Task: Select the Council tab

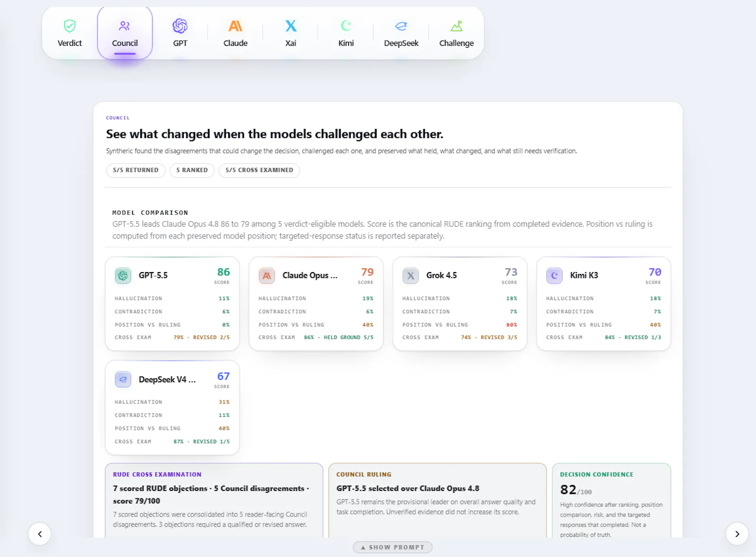Action: coord(125,34)
